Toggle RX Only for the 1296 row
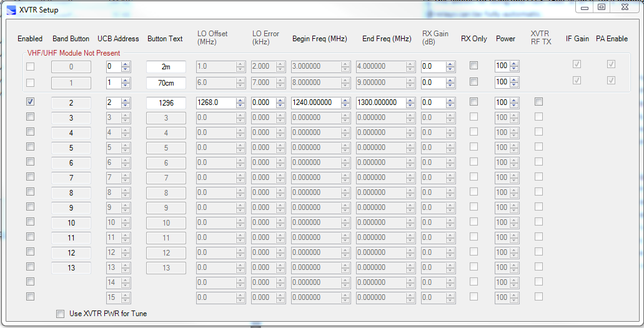The width and height of the screenshot is (644, 328). point(473,101)
